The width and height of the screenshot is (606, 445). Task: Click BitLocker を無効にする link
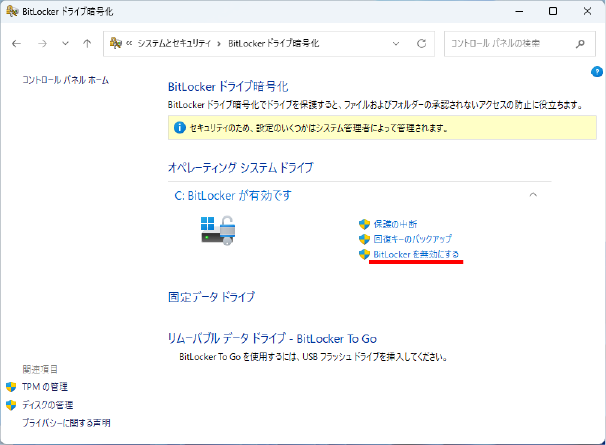pyautogui.click(x=416, y=254)
